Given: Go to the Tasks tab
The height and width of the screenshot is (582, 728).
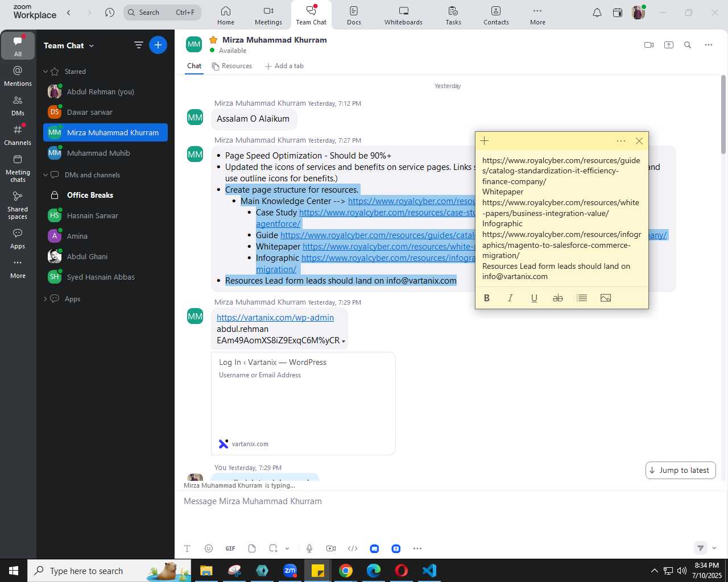Looking at the screenshot, I should [453, 15].
